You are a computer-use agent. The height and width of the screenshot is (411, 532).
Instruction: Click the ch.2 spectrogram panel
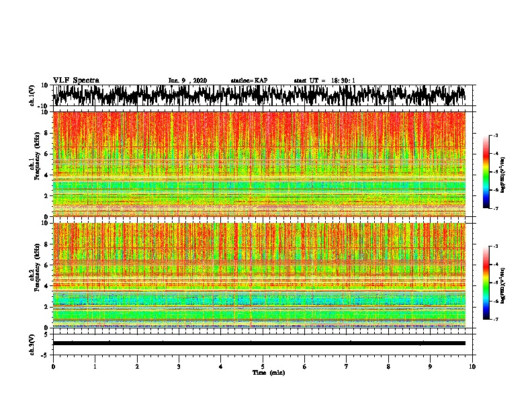[x=259, y=275]
